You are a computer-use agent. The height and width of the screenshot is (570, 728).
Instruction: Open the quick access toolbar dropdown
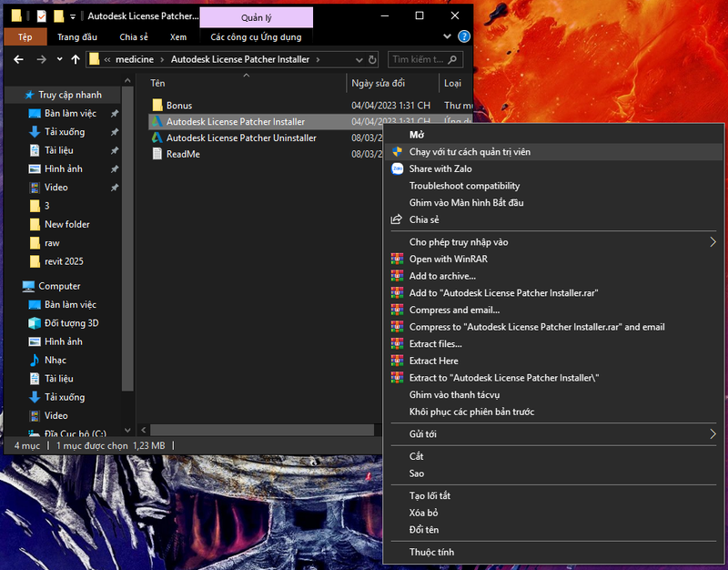(73, 16)
